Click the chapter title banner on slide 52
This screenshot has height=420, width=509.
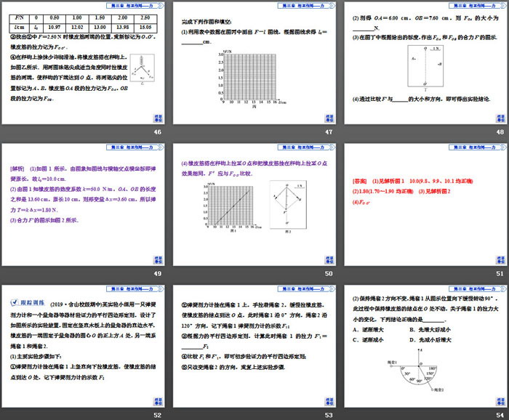click(135, 288)
